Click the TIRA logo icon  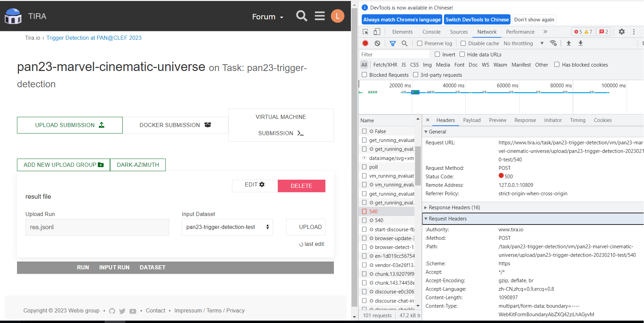13,16
